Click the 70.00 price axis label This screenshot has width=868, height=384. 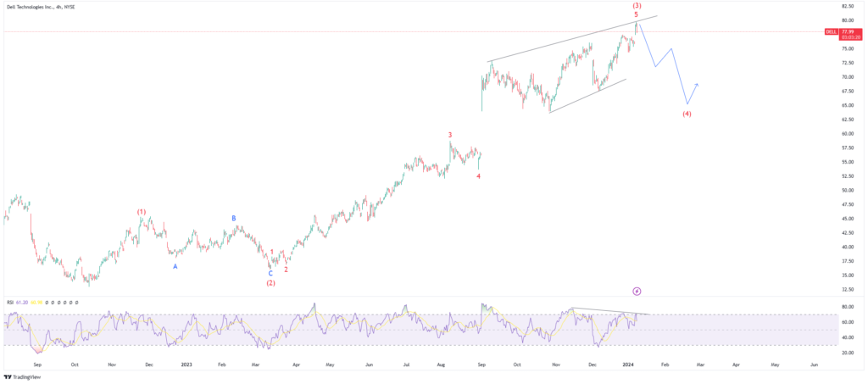847,77
